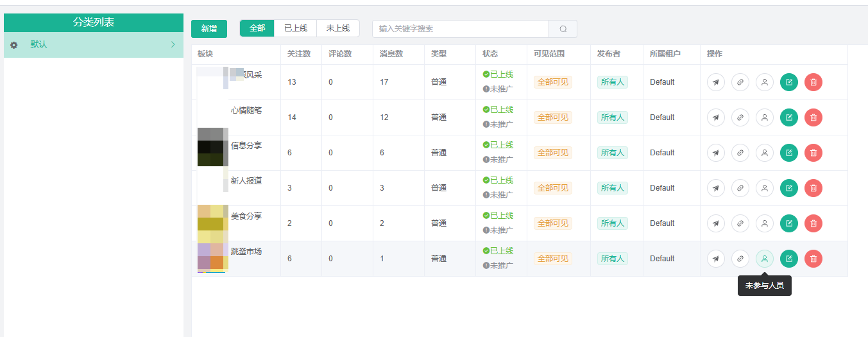The image size is (868, 337).
Task: Open participants icon for 美食分享 row
Action: 765,223
